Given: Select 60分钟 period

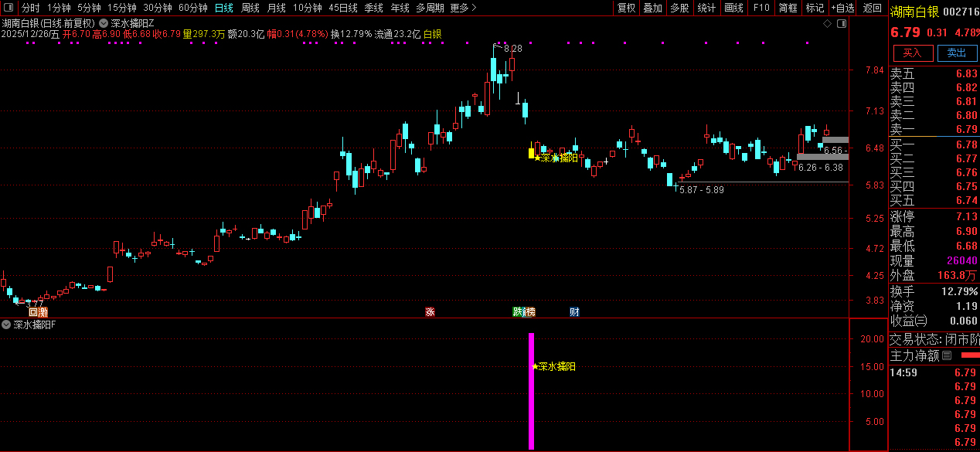Looking at the screenshot, I should [193, 8].
